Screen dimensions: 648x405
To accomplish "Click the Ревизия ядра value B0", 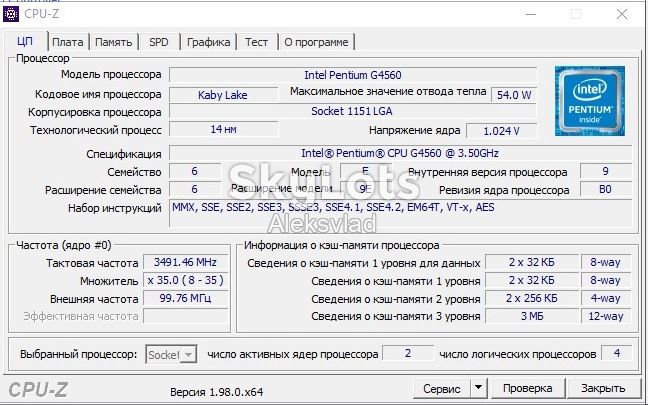I will click(x=605, y=189).
